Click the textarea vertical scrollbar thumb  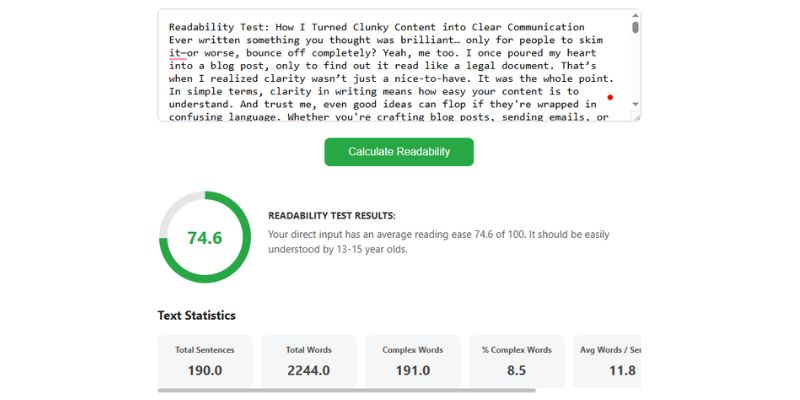pyautogui.click(x=635, y=27)
